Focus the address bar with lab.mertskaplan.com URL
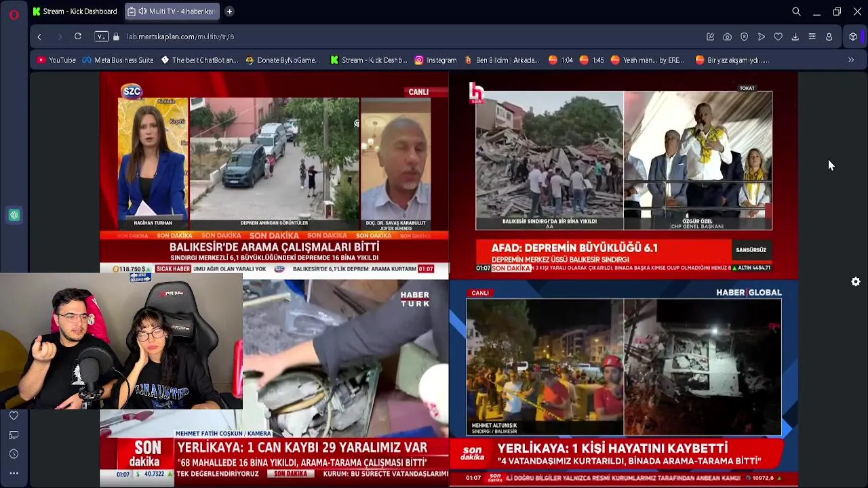 [x=180, y=37]
